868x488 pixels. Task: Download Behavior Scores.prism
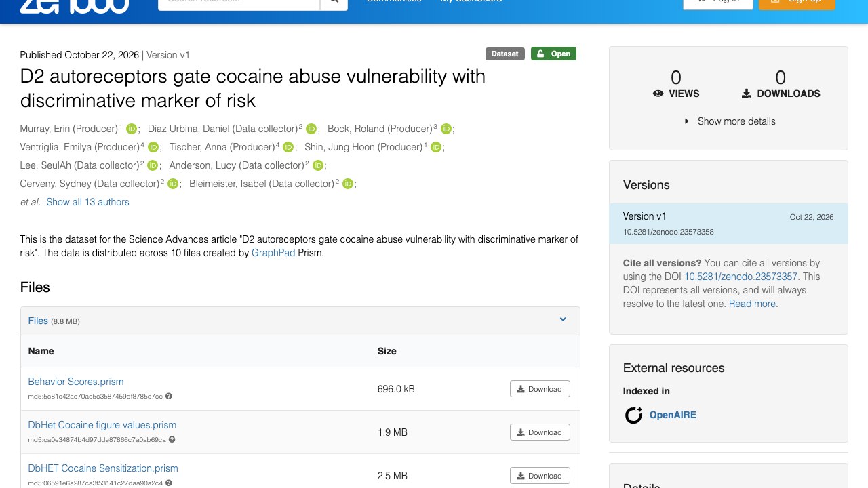tap(540, 389)
